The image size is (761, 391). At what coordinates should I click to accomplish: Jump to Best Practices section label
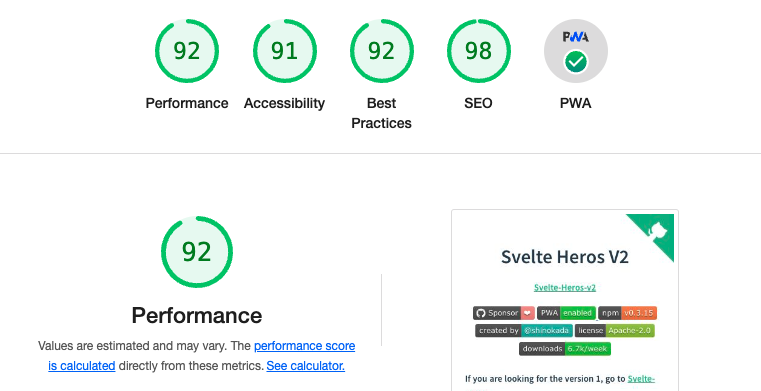pos(381,113)
